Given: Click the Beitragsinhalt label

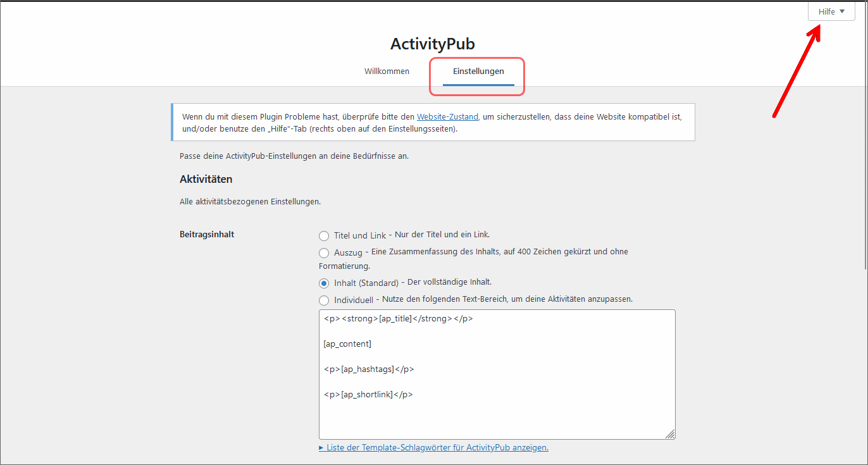Looking at the screenshot, I should pos(207,234).
